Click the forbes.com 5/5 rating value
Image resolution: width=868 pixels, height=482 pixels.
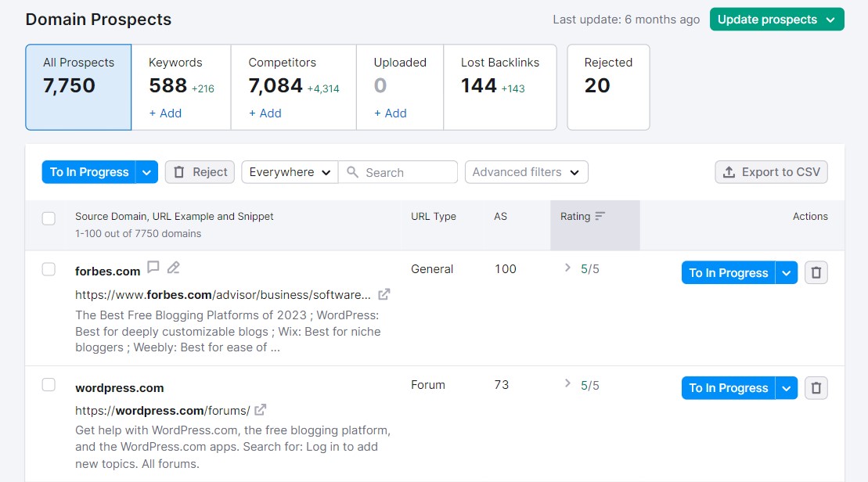click(x=589, y=269)
